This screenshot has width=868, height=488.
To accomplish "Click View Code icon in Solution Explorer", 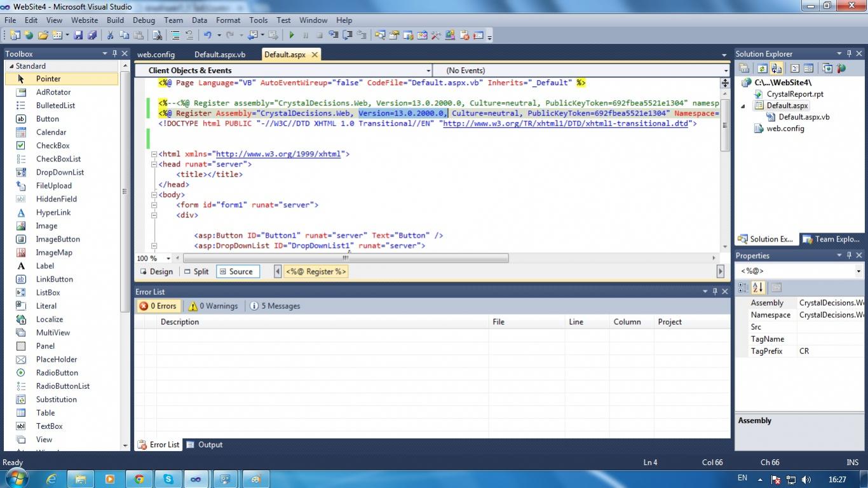I will tap(795, 68).
